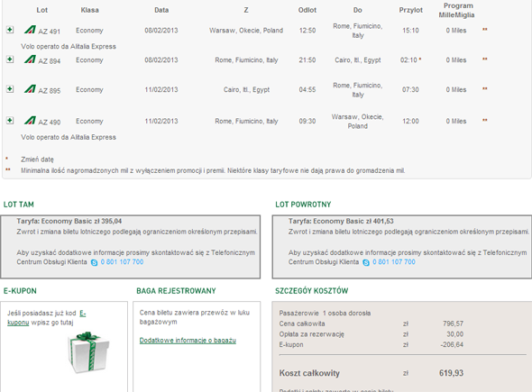
Task: Expand flight AZ 895 details with plus icon
Action: (x=10, y=89)
